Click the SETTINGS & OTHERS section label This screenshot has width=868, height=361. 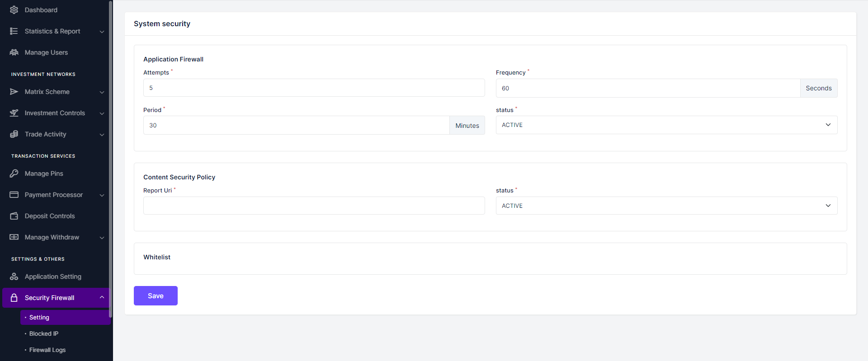(x=38, y=259)
